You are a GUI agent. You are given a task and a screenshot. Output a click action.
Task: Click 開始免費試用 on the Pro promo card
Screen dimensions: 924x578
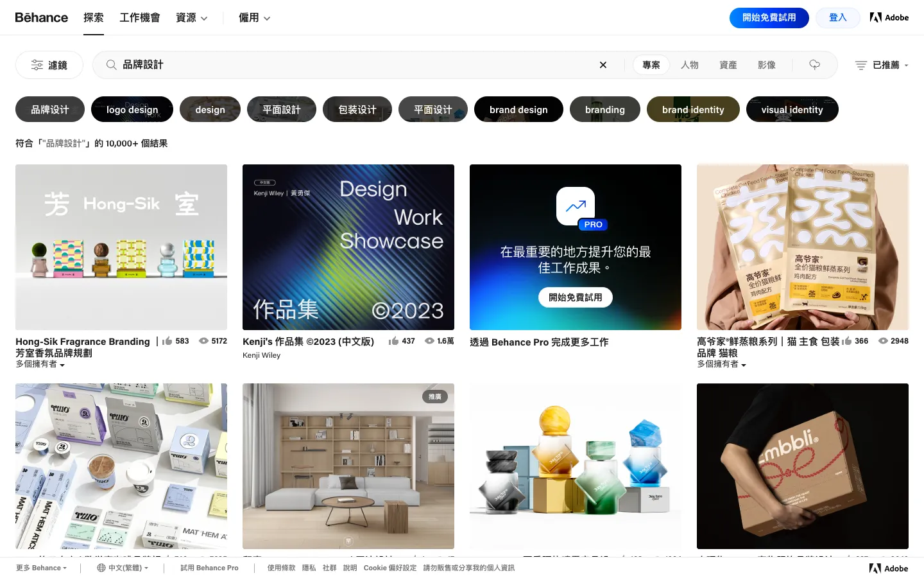[576, 297]
